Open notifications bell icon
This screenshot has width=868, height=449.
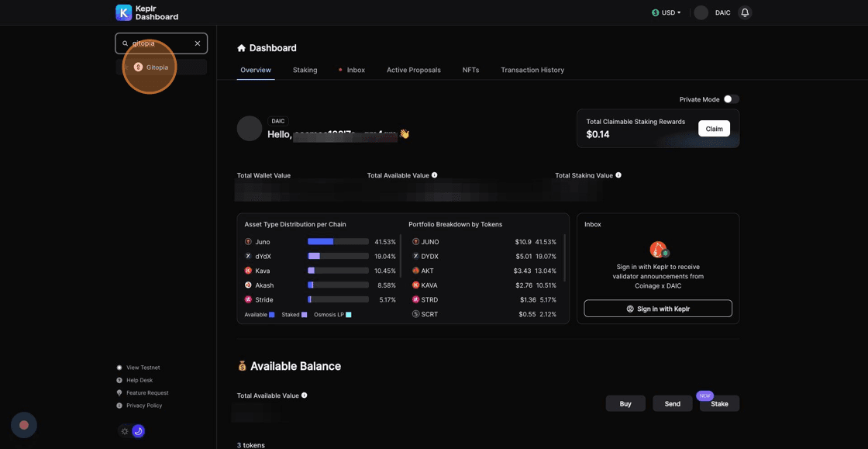(x=745, y=12)
